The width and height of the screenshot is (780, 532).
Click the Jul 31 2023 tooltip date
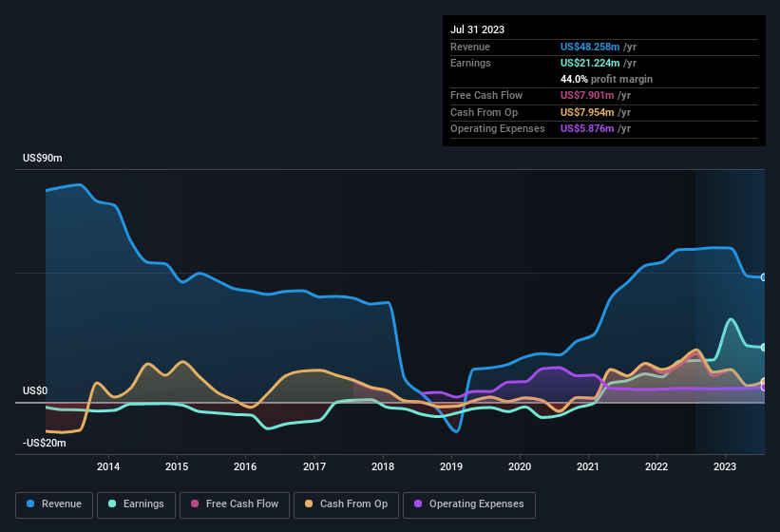[477, 29]
